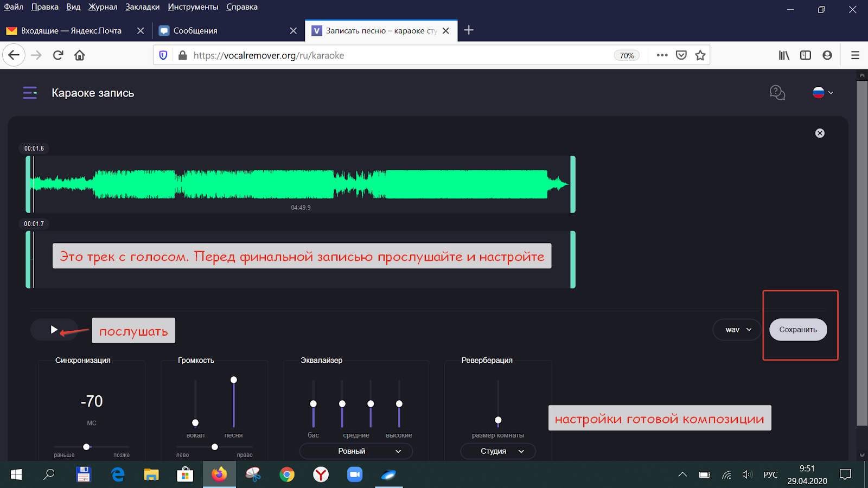Open Yandex Browser from the taskbar
Image resolution: width=868 pixels, height=488 pixels.
[321, 475]
